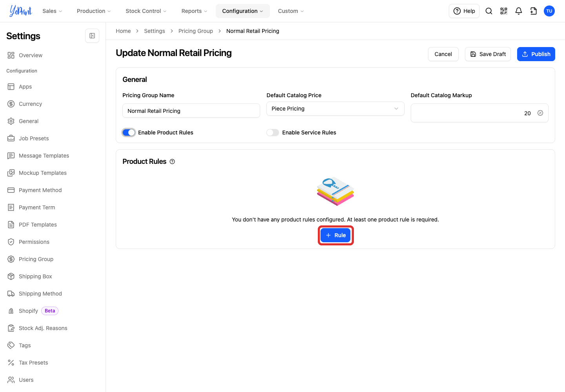Expand the Production menu
Screen dimensions: 565x392
[x=94, y=11]
